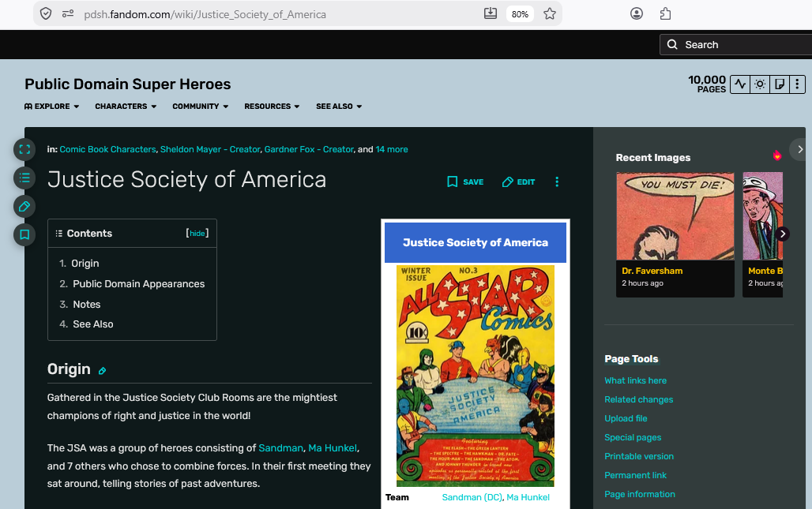Click the floating bookmark save icon
Screen dimensions: 812x509
(24, 235)
